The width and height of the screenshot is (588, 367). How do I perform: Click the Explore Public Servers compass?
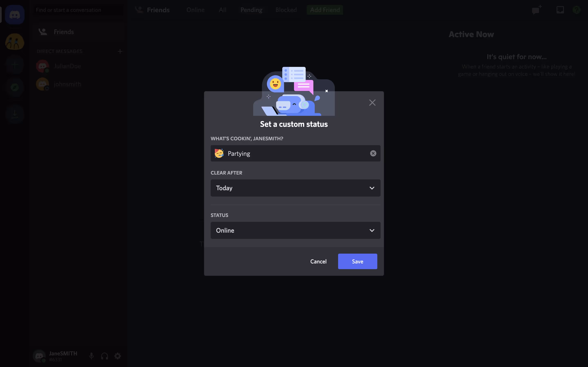14,87
